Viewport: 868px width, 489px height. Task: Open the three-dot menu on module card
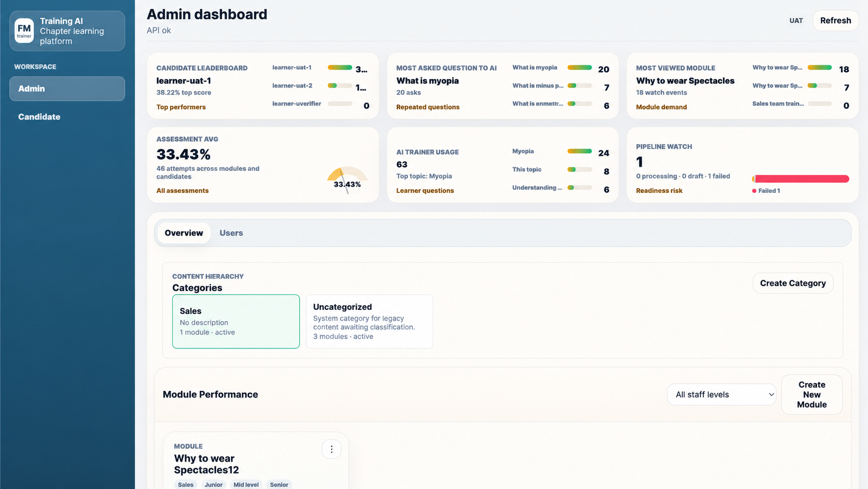coord(331,449)
